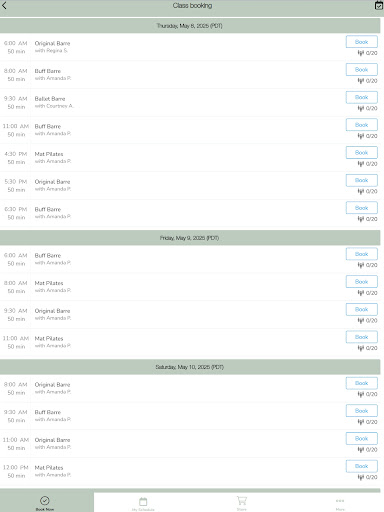The width and height of the screenshot is (384, 512).
Task: Select the Book Now tab
Action: (x=45, y=503)
